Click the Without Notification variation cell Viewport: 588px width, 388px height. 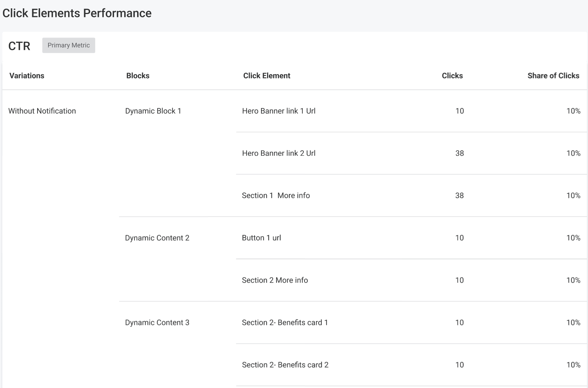(42, 111)
